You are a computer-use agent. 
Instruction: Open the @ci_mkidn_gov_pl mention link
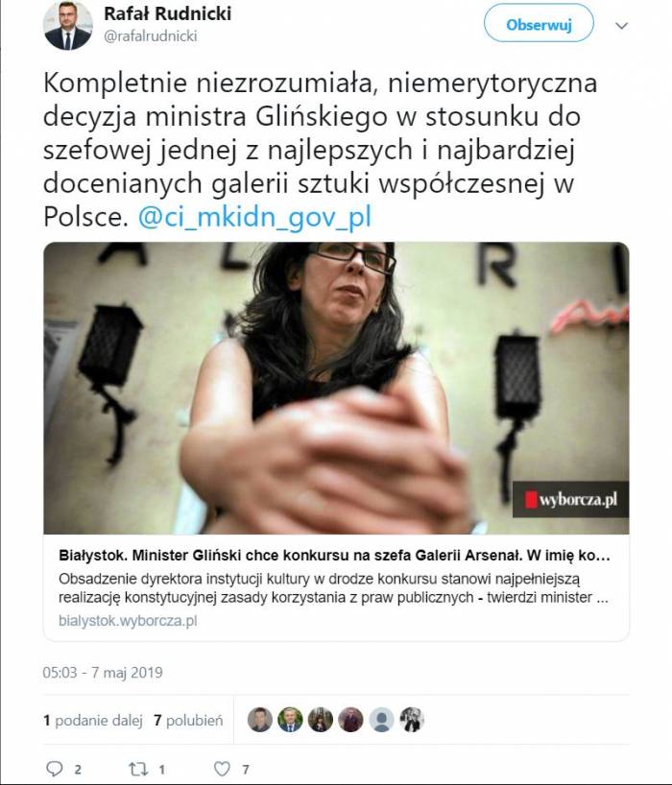pyautogui.click(x=254, y=217)
